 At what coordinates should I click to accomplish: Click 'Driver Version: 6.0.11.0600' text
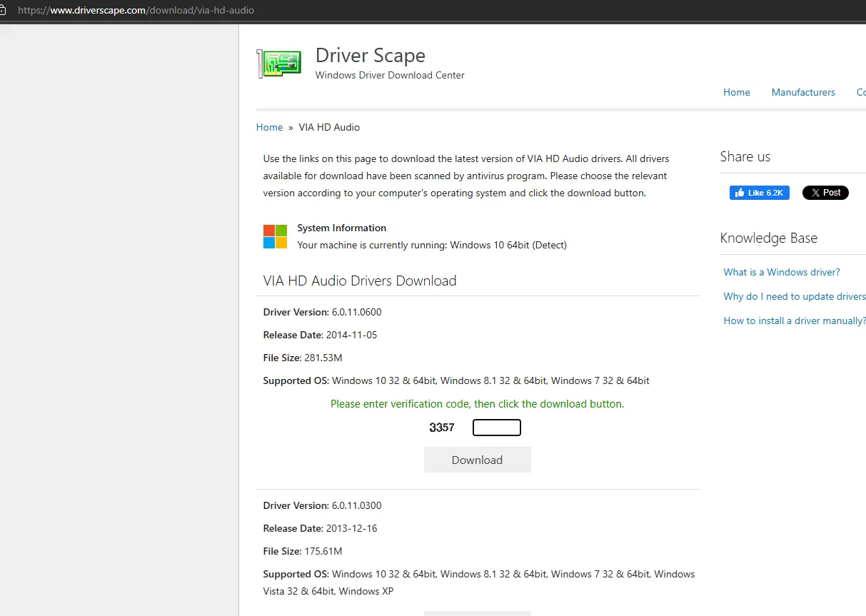click(x=323, y=312)
